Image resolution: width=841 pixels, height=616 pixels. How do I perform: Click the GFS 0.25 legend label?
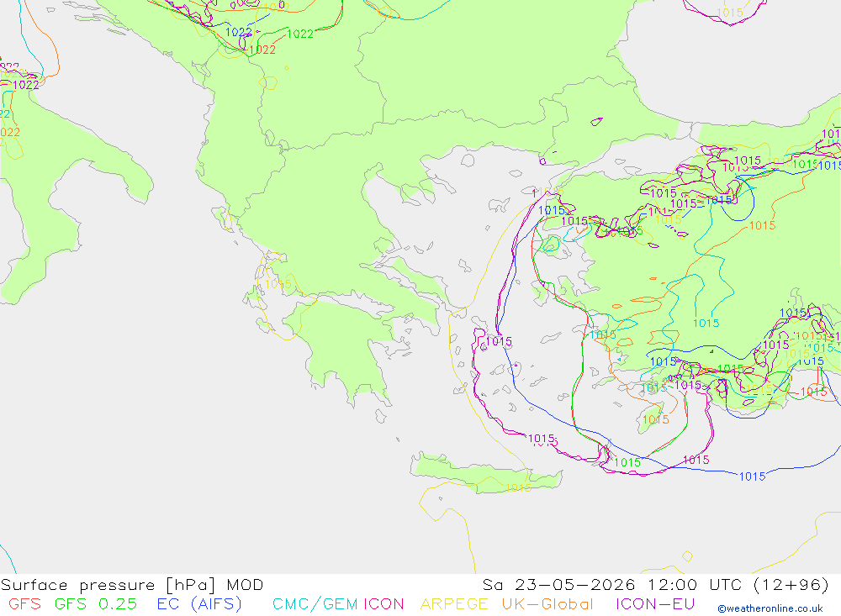96,604
